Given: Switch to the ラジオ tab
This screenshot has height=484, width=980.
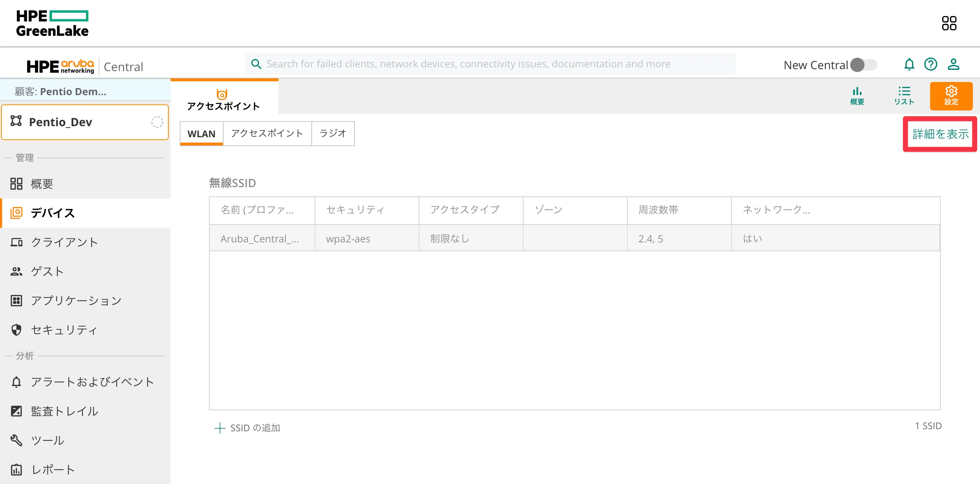Looking at the screenshot, I should coord(332,133).
